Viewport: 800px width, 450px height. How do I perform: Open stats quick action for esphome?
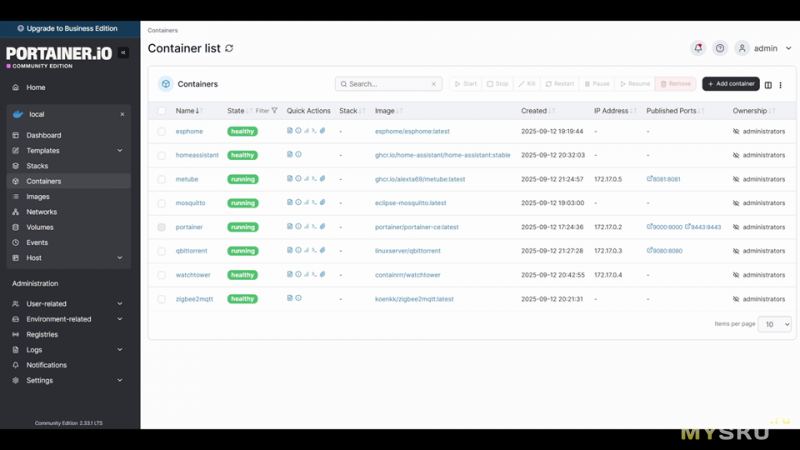coord(307,131)
